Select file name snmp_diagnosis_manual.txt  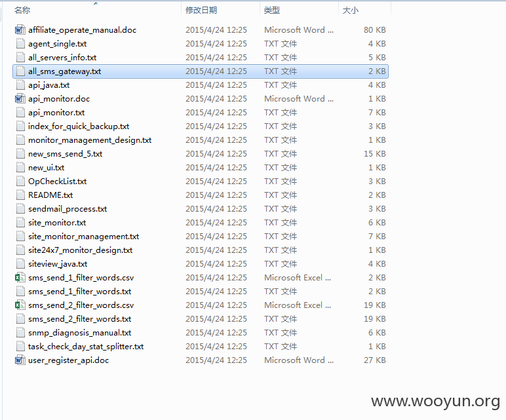point(80,333)
